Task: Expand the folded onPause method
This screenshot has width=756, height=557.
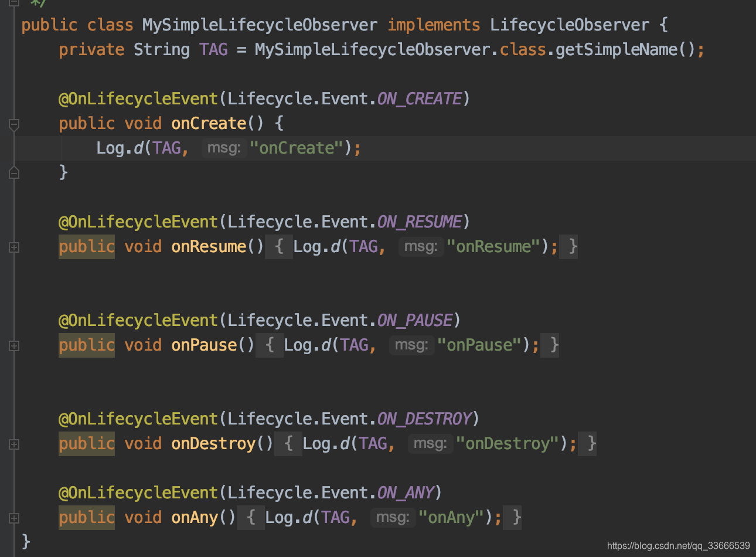Action: pos(15,346)
